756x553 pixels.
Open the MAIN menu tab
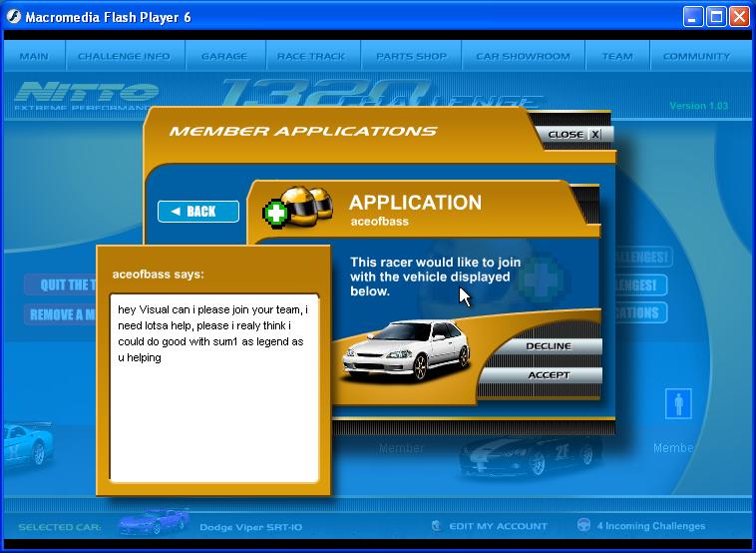tap(34, 56)
